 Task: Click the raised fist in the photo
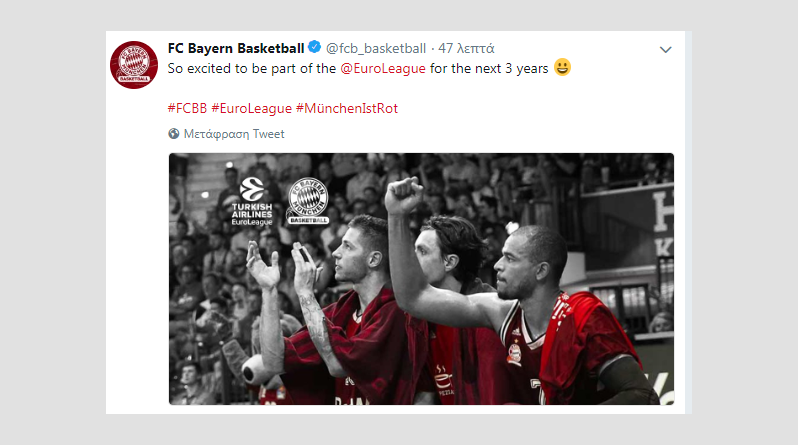(x=404, y=195)
